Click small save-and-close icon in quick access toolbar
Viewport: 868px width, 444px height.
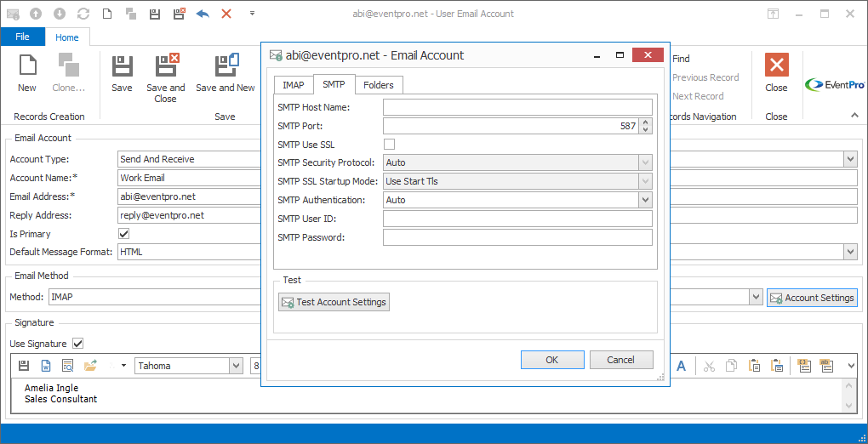point(179,14)
